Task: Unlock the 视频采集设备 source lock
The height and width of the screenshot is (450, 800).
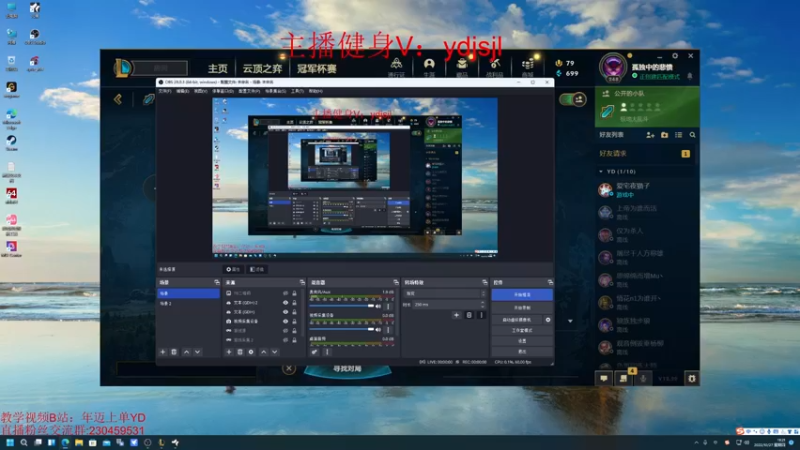Action: pyautogui.click(x=294, y=321)
